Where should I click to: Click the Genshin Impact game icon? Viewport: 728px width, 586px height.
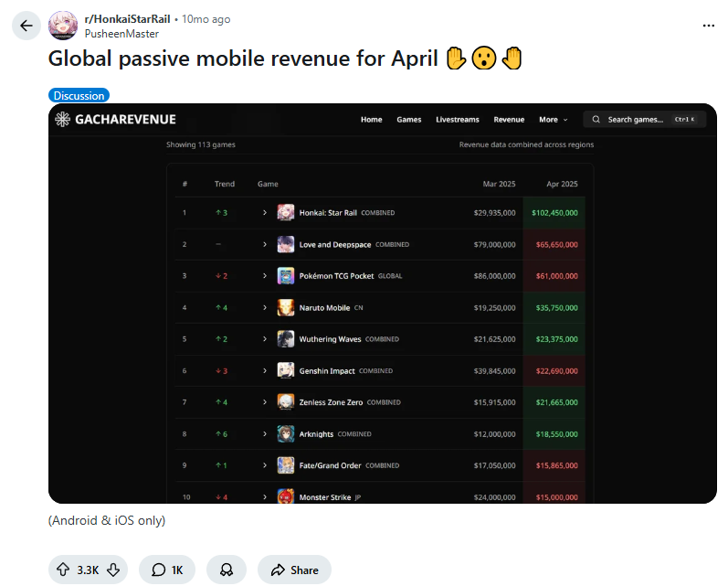[286, 370]
